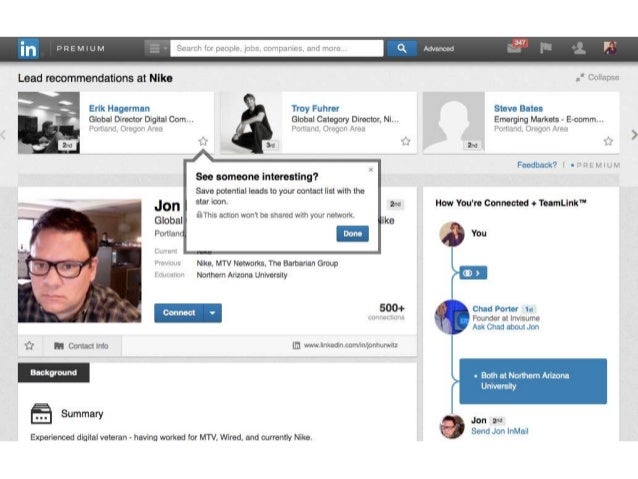Show next lead recommendations with right arrow

[x=634, y=135]
